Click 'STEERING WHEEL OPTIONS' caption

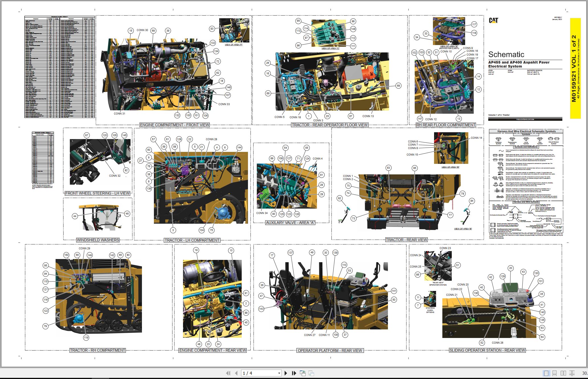(x=430, y=310)
